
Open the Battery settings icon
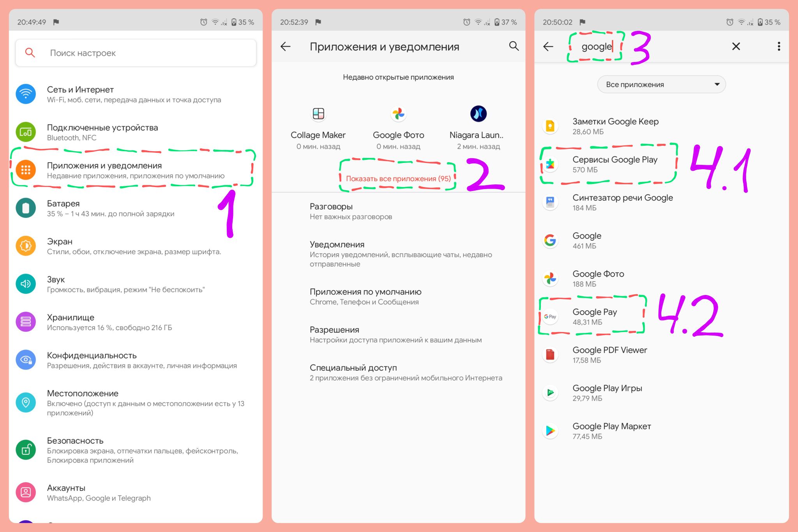26,208
